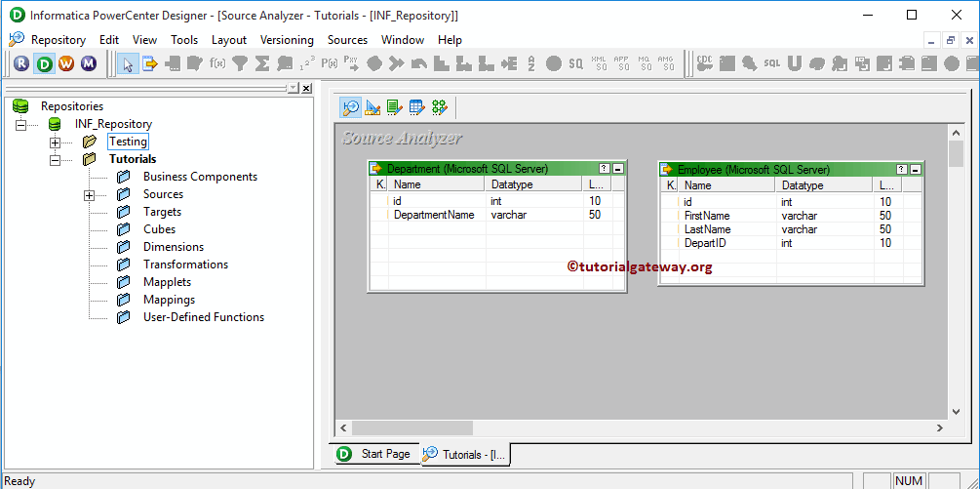Select the Cubes tree node
Viewport: 980px width, 489px height.
tap(159, 228)
